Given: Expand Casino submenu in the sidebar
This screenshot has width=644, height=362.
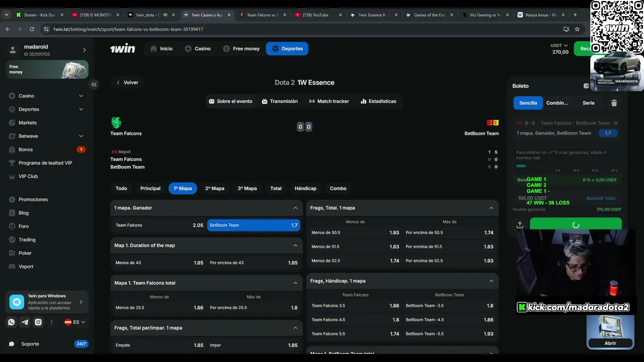Looking at the screenshot, I should coord(81,96).
